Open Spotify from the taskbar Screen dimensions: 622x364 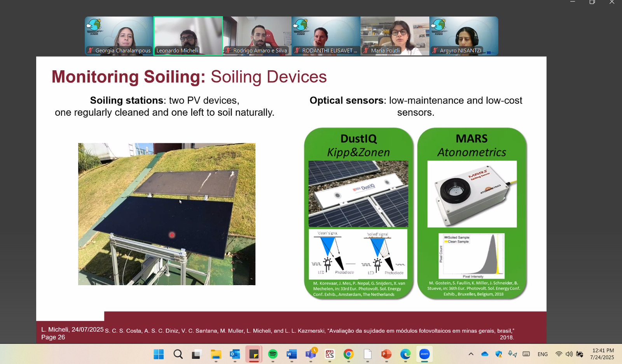(273, 354)
